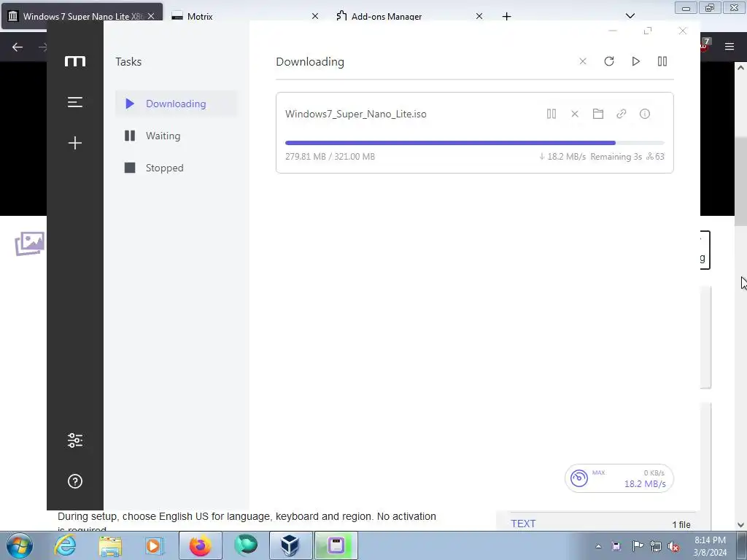Refresh the task list
The height and width of the screenshot is (560, 747).
[609, 61]
